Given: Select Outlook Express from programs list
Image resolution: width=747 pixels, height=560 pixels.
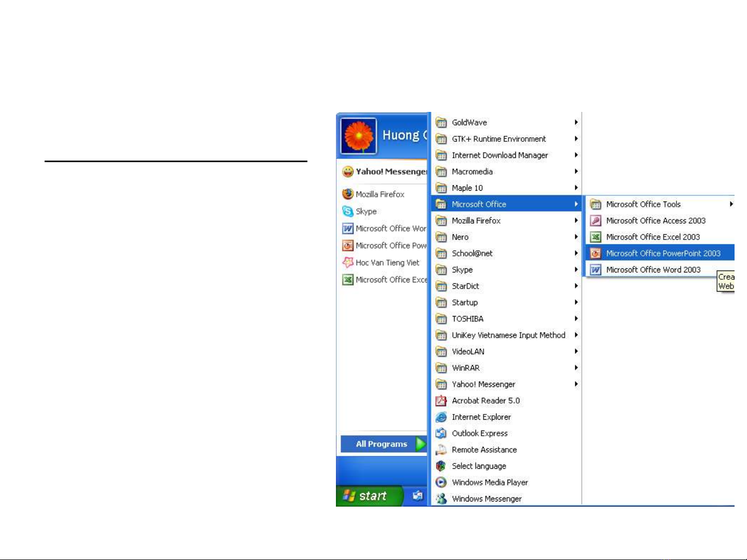Looking at the screenshot, I should tap(480, 434).
